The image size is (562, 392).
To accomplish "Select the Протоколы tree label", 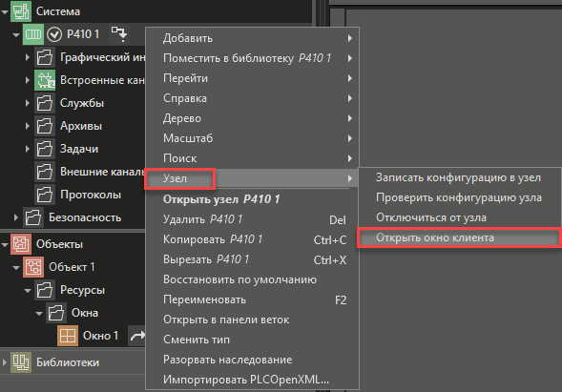I will point(91,195).
